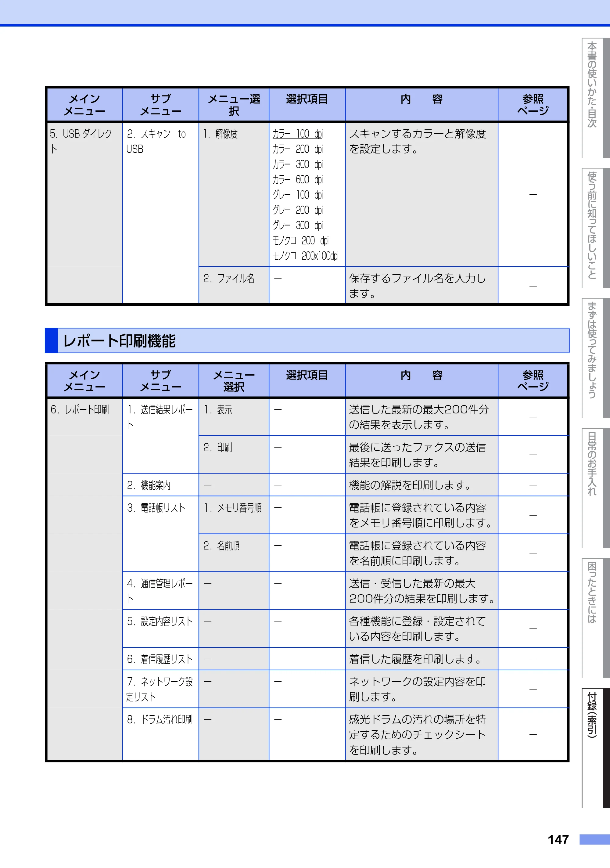Screen dimensions: 610x868
Task: Select the 2. 印刷 menu cell
Action: [234, 455]
